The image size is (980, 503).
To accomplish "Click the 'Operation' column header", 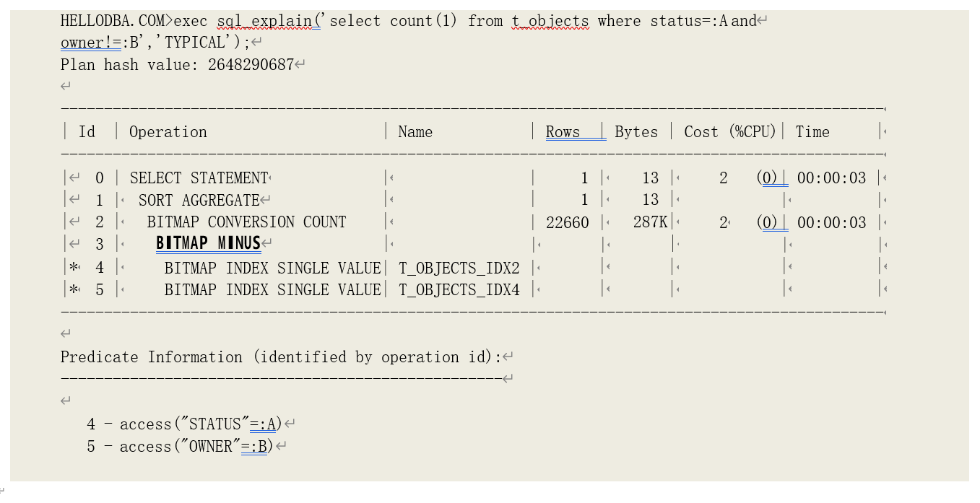I will point(168,131).
